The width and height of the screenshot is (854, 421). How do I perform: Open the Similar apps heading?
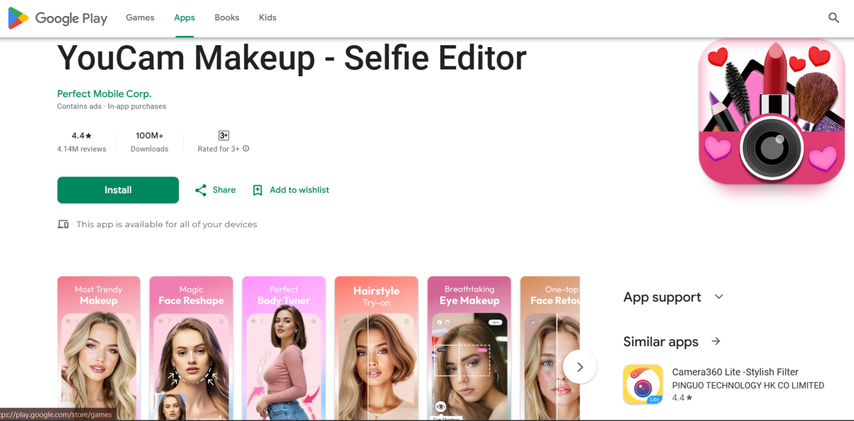click(661, 341)
